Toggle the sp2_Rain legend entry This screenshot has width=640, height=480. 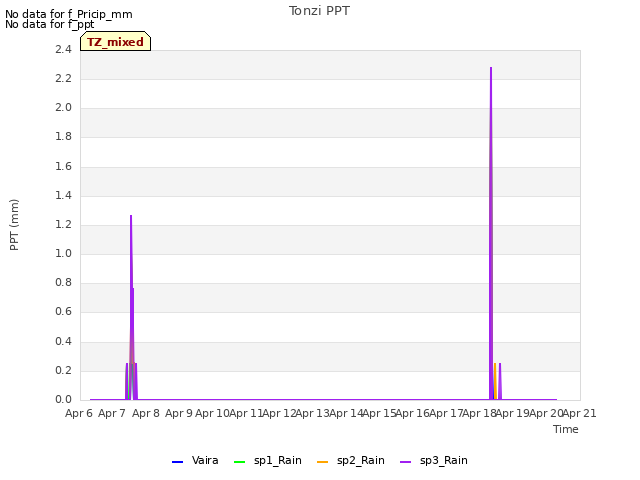[x=351, y=461]
